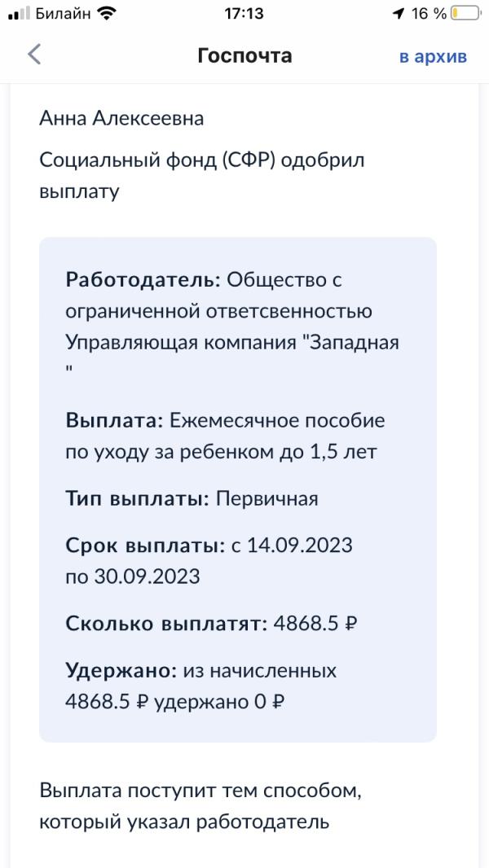Image resolution: width=489 pixels, height=868 pixels.
Task: Tap the Wi-Fi icon in status bar
Action: point(106,14)
